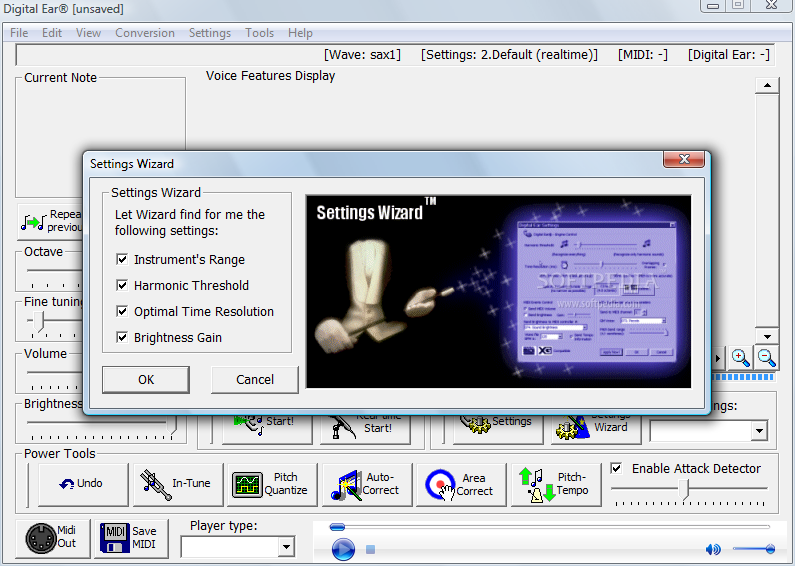This screenshot has height=566, width=795.
Task: Click the Midi Out connector icon
Action: 41,538
